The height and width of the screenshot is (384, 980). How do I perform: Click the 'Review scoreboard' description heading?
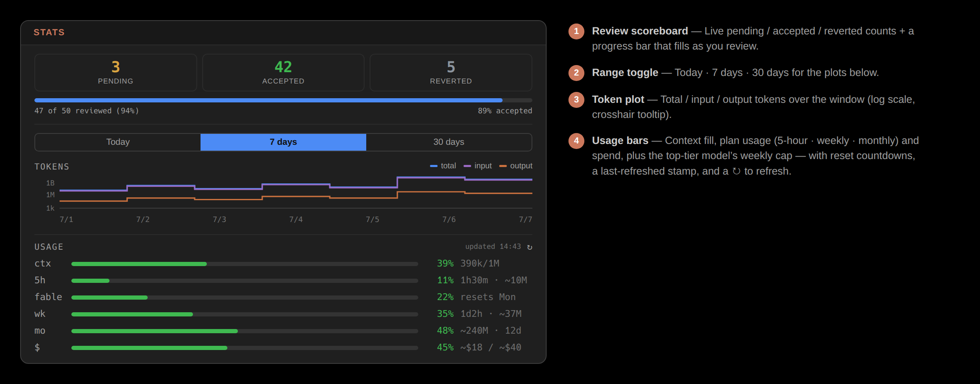coord(640,31)
